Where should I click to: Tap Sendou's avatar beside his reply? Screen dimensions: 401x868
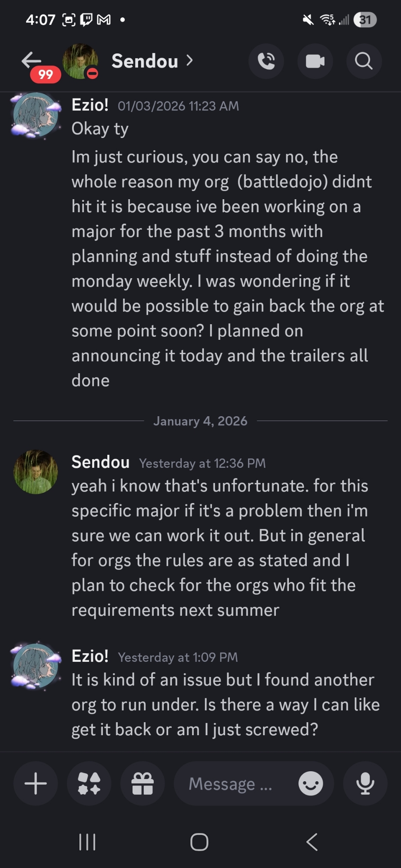pos(36,472)
